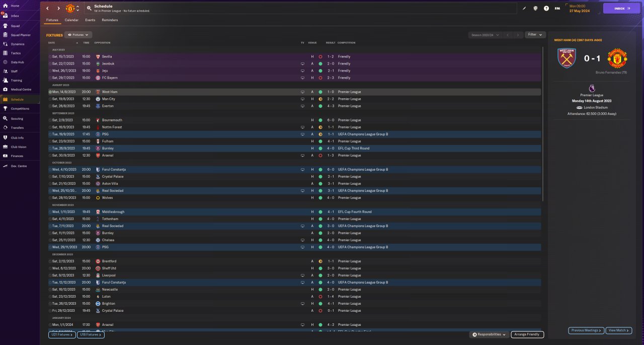Image resolution: width=644 pixels, height=345 pixels.
Task: Go to next season arrow
Action: [x=518, y=35]
